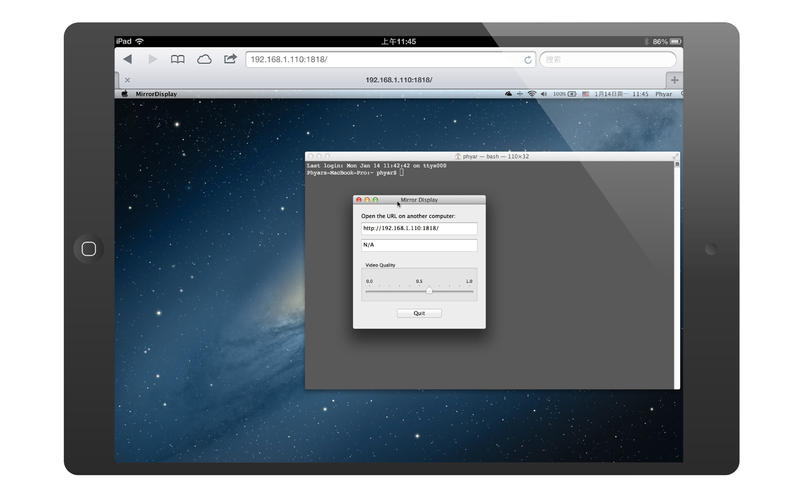Click the http://192.168.1.110:1818/ URL field
The image size is (800, 500).
point(419,228)
